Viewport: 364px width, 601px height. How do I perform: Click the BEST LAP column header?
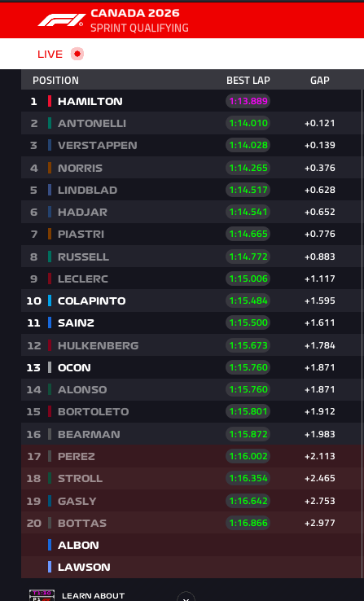pyautogui.click(x=248, y=80)
